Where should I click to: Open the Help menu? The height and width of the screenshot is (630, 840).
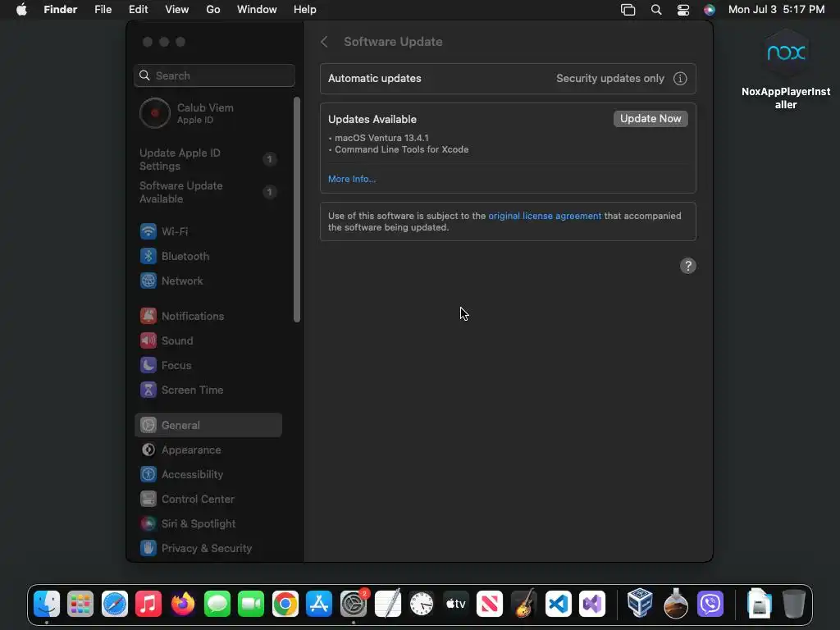point(305,10)
